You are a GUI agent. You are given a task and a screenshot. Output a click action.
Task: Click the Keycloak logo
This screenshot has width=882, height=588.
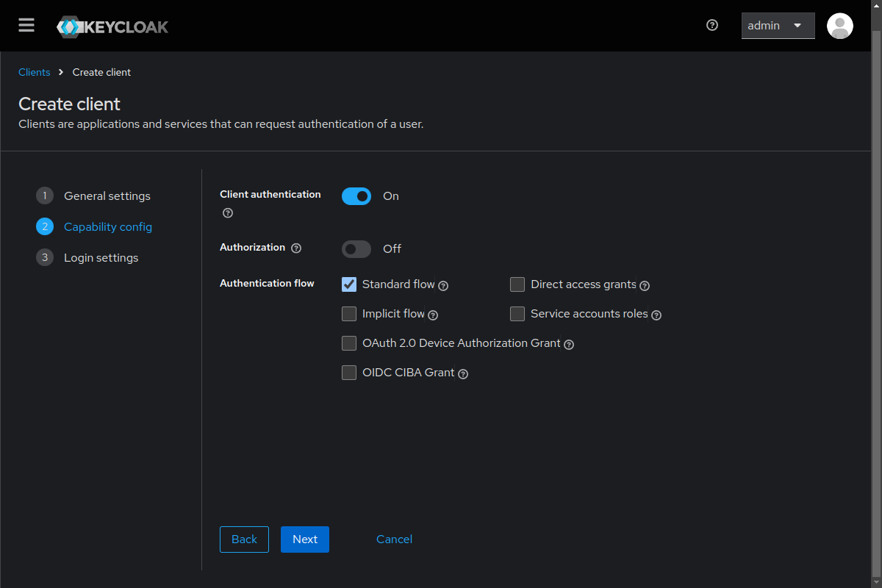pos(112,27)
